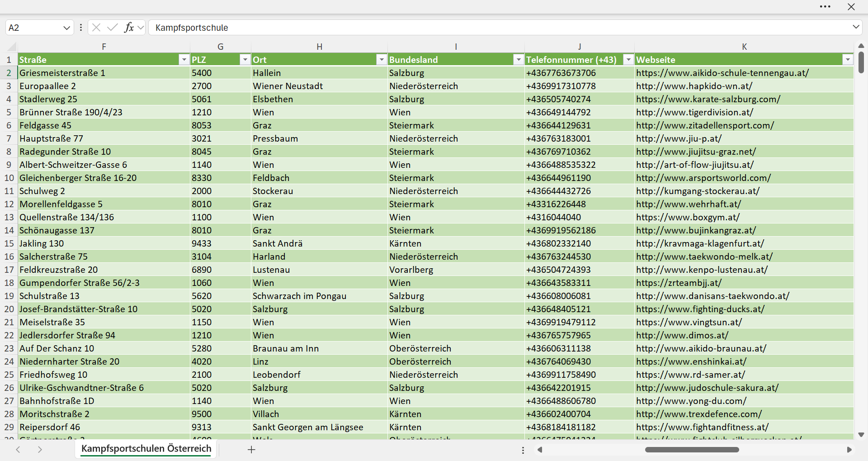The image size is (868, 461).
Task: Select cell Griesmeisterstraße 1
Action: click(104, 73)
